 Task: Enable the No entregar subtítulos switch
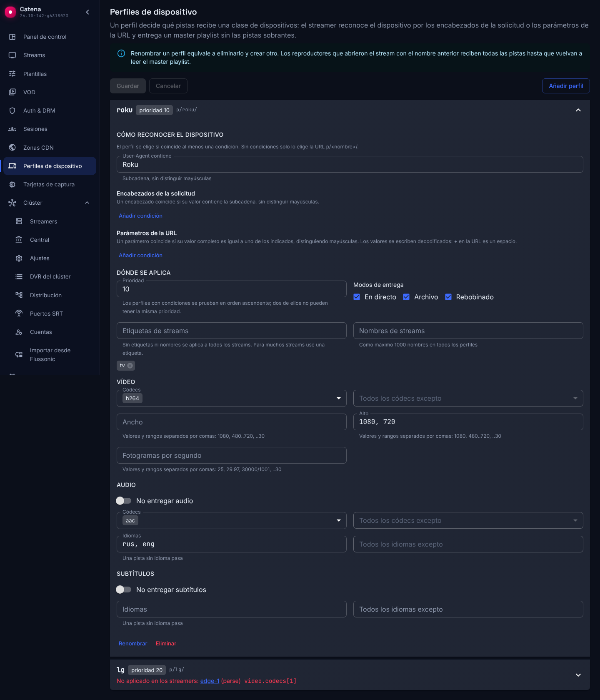124,590
